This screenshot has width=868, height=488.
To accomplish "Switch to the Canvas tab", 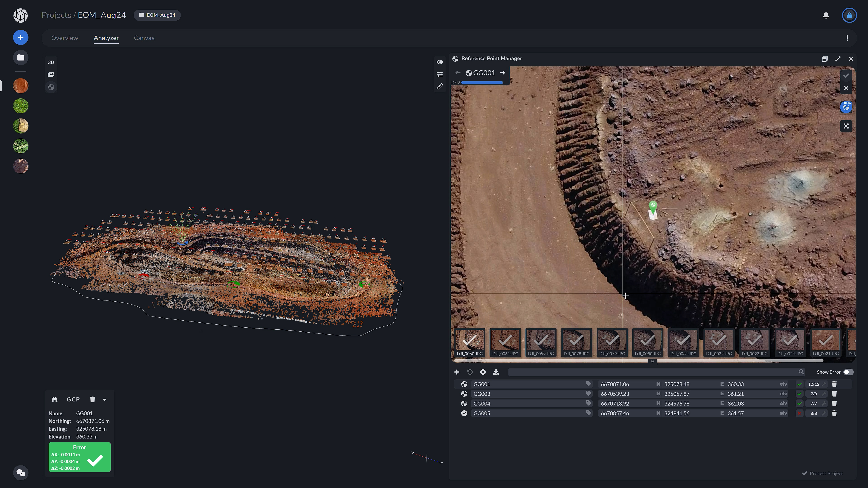I will [x=144, y=38].
